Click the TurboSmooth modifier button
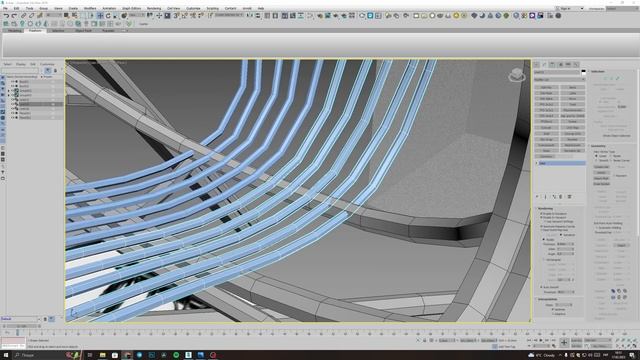The width and height of the screenshot is (640, 360). tap(546, 145)
